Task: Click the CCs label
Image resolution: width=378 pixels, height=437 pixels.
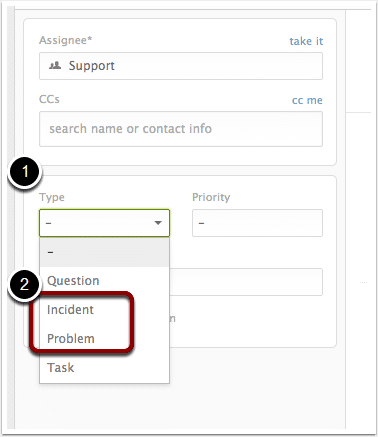Action: point(49,99)
